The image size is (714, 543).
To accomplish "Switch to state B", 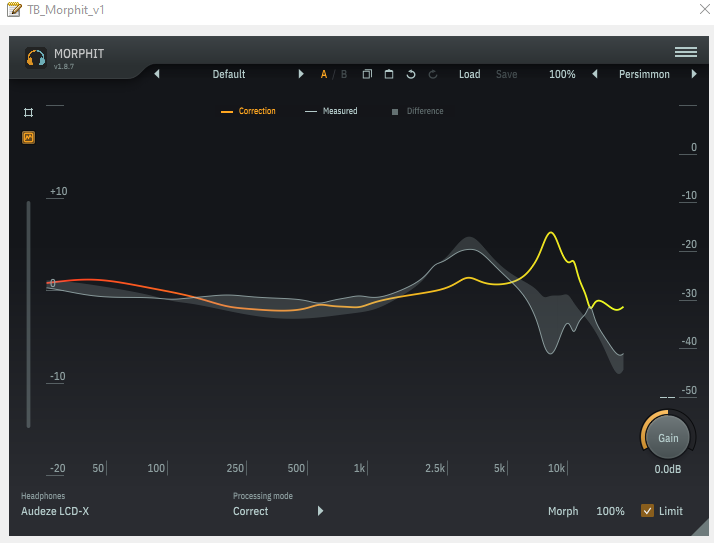I will (344, 74).
